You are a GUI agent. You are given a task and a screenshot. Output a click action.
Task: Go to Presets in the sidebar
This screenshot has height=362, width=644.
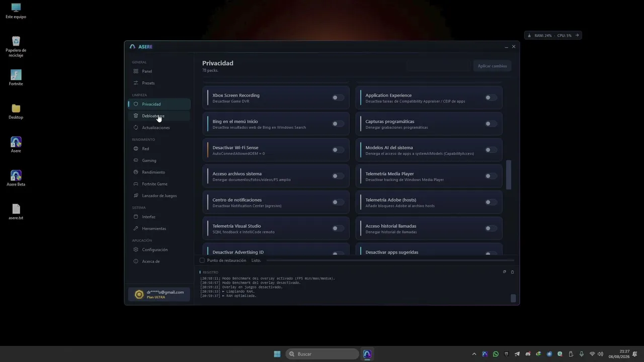(x=159, y=83)
